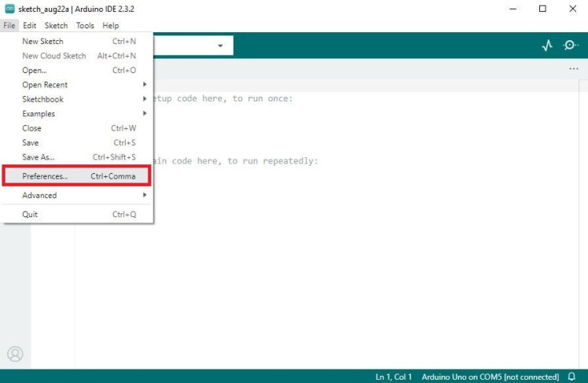This screenshot has width=588, height=383.
Task: Select Close in the File menu
Action: [78, 128]
